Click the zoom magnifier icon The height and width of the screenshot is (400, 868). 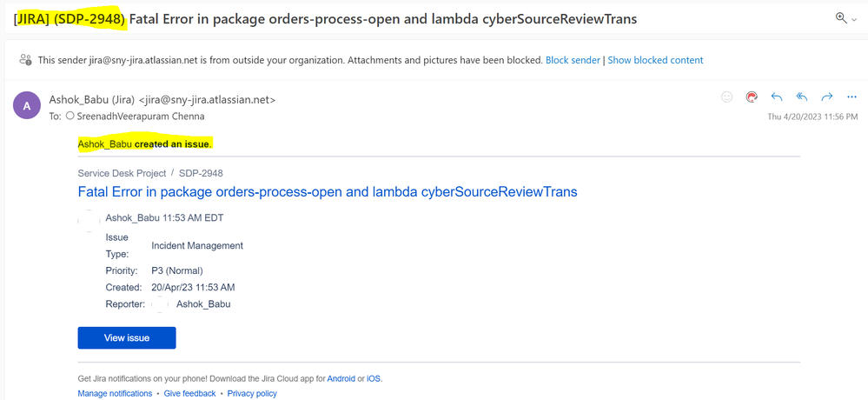click(x=841, y=18)
